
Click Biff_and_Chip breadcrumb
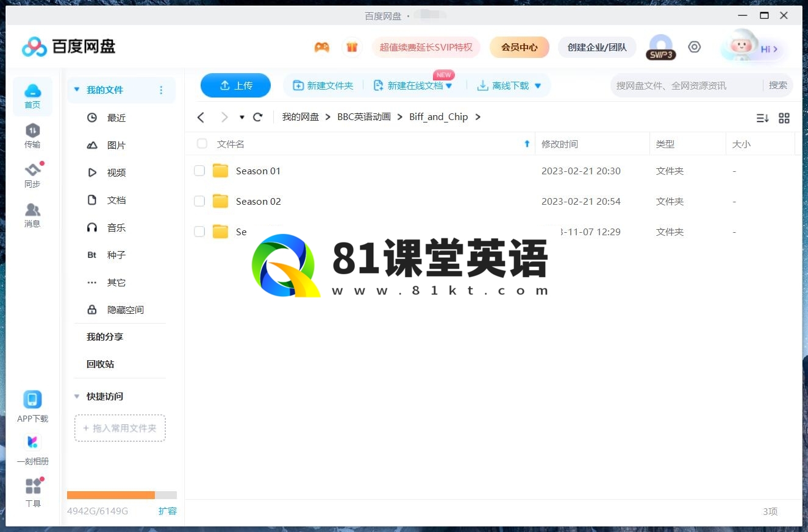pyautogui.click(x=438, y=117)
